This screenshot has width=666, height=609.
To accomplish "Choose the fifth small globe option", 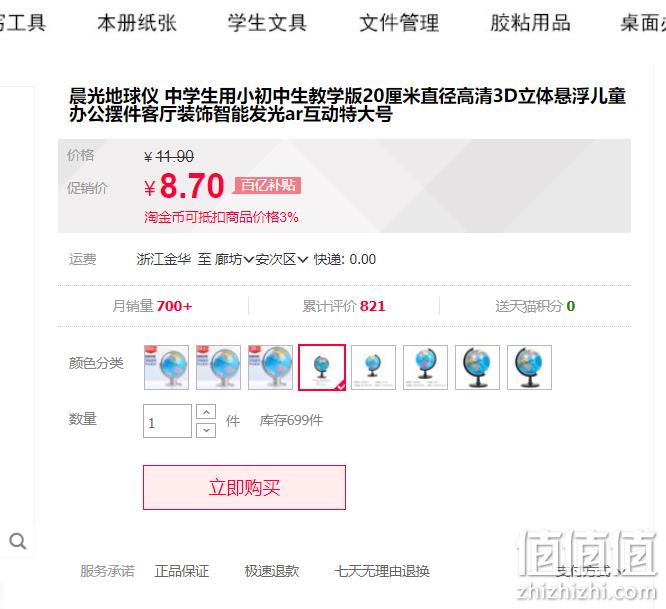I will (373, 367).
